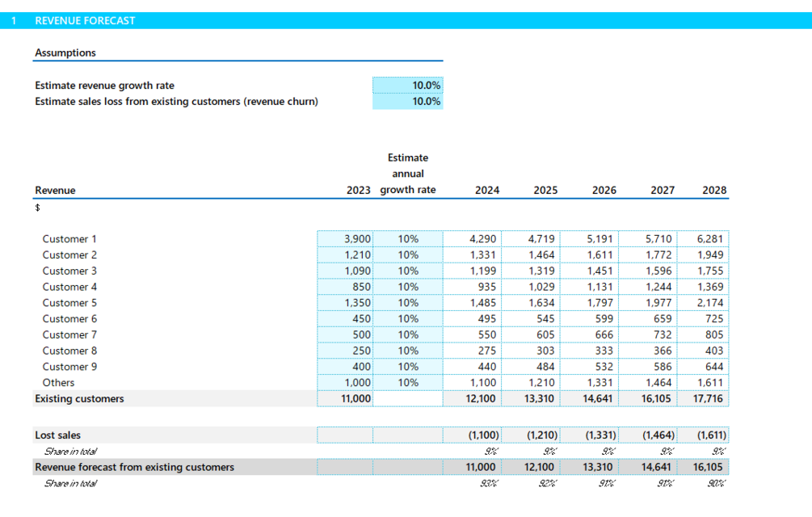Click Revenue forecast from existing customers label

click(135, 467)
